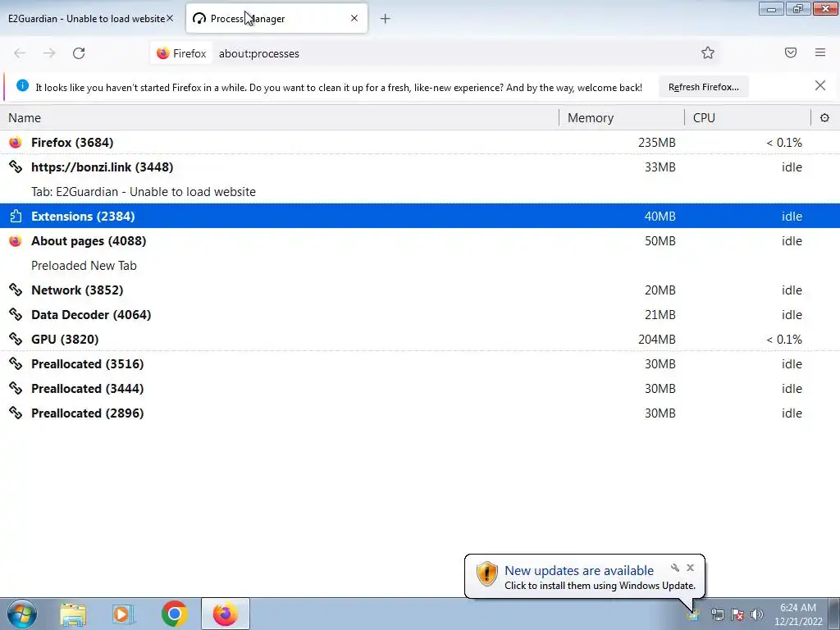Click the New updates are available balloon

point(584,577)
